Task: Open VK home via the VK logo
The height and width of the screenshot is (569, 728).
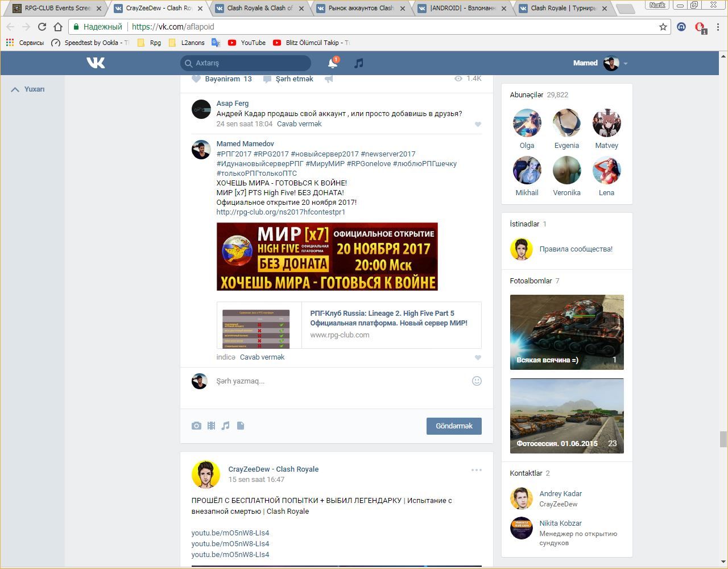Action: point(96,63)
